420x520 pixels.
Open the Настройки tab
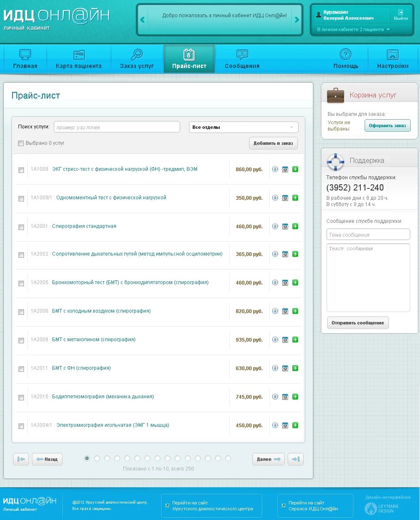393,59
